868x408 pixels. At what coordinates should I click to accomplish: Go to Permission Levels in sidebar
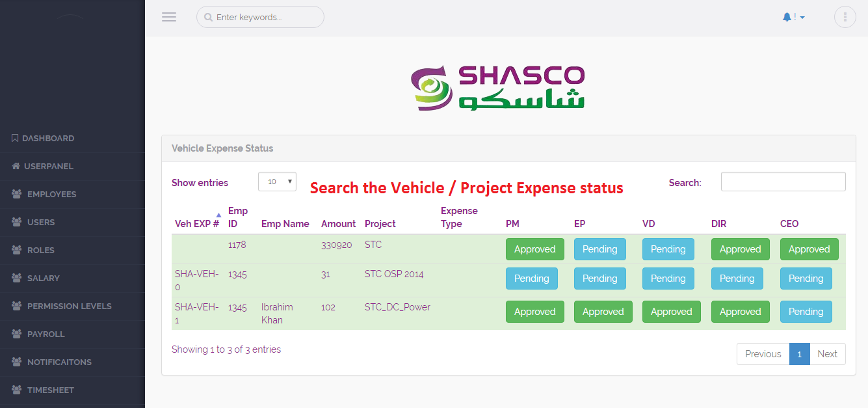pos(69,306)
